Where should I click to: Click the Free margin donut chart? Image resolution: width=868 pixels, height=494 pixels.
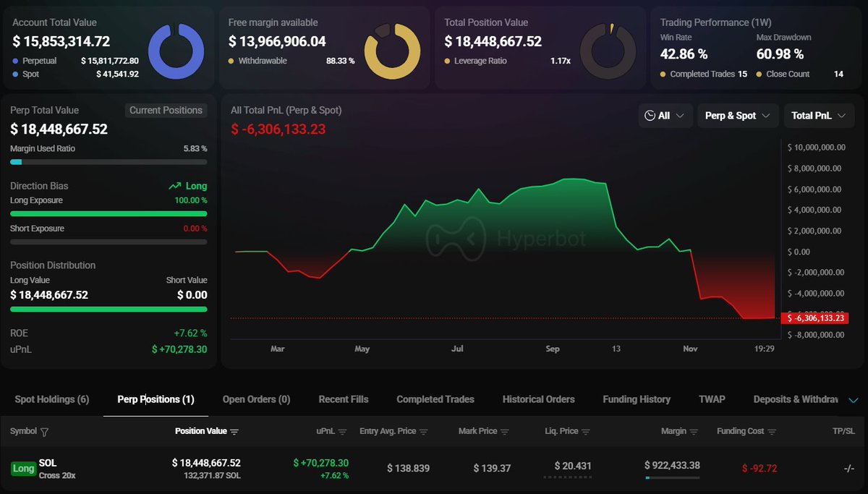391,51
